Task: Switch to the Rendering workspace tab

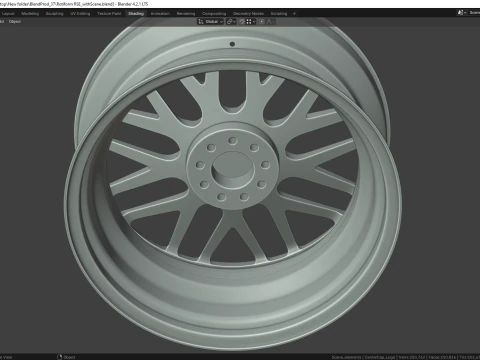Action: point(186,14)
